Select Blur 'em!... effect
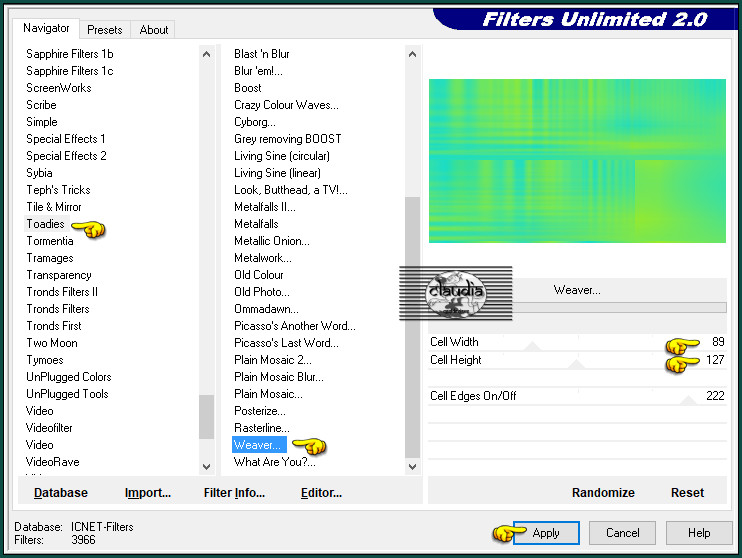 [x=258, y=71]
